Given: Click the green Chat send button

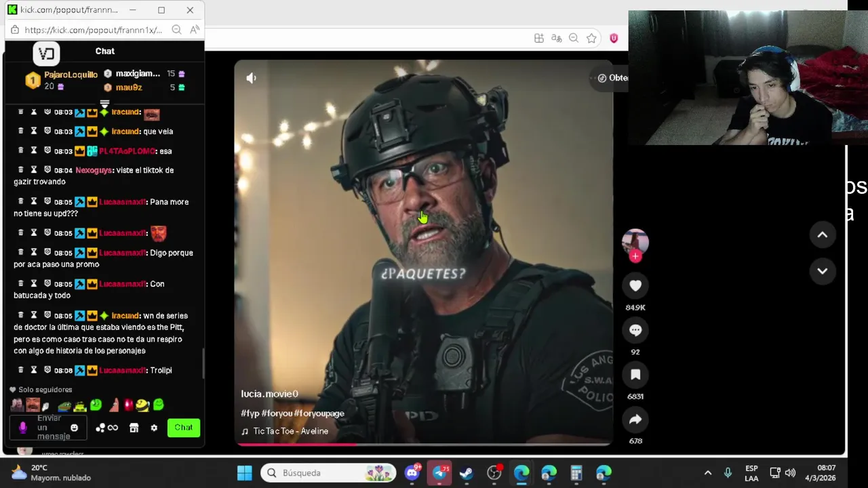Looking at the screenshot, I should 183,428.
